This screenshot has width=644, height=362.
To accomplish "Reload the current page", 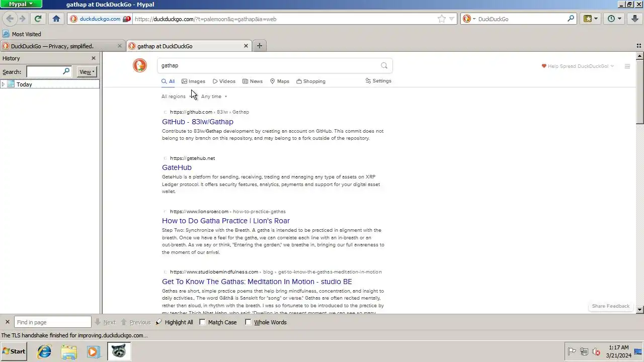I will click(x=38, y=19).
